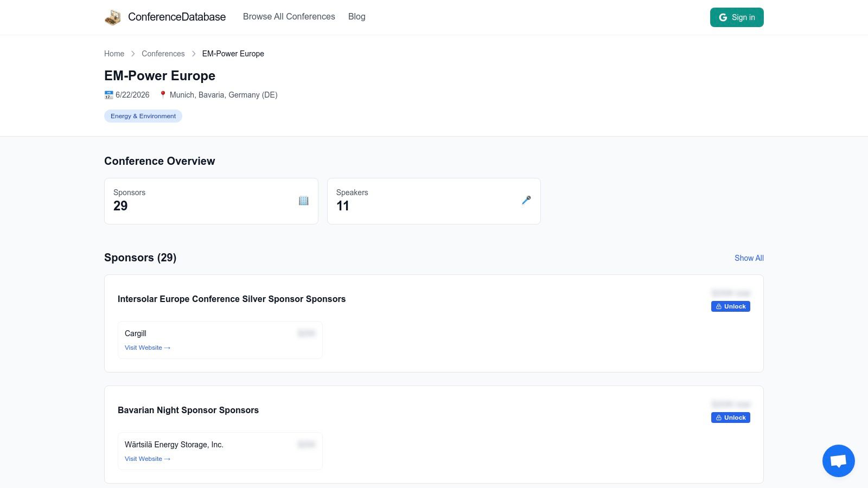Click breadcrumb chevron after Conferences
868x488 pixels.
[x=194, y=54]
